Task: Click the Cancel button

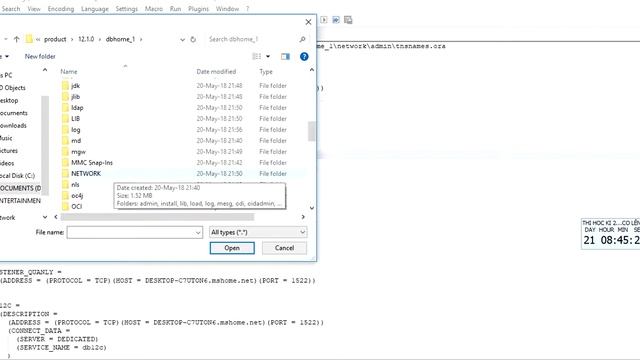Action: tap(284, 248)
